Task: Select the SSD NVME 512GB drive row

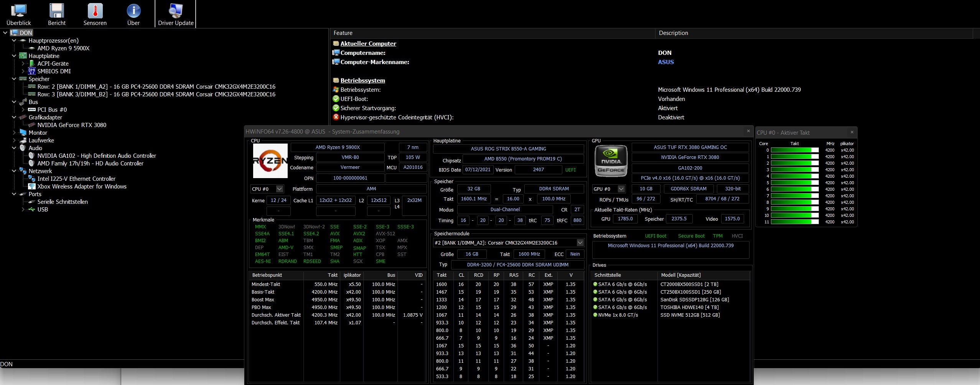Action: click(671, 315)
